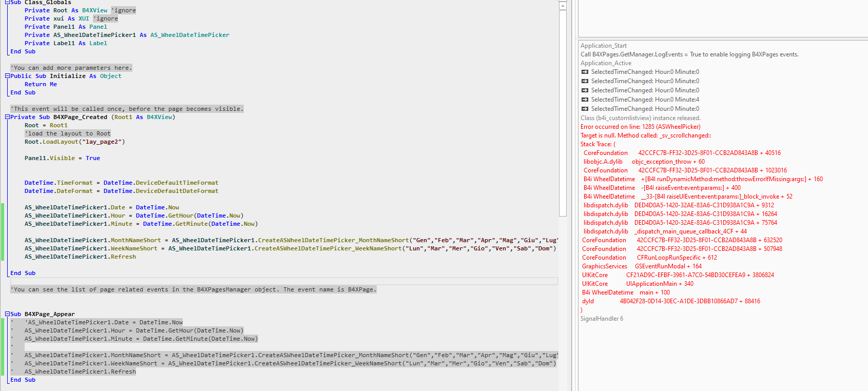Select the 'SignalHandler 6' log entry
This screenshot has width=868, height=391.
602,319
